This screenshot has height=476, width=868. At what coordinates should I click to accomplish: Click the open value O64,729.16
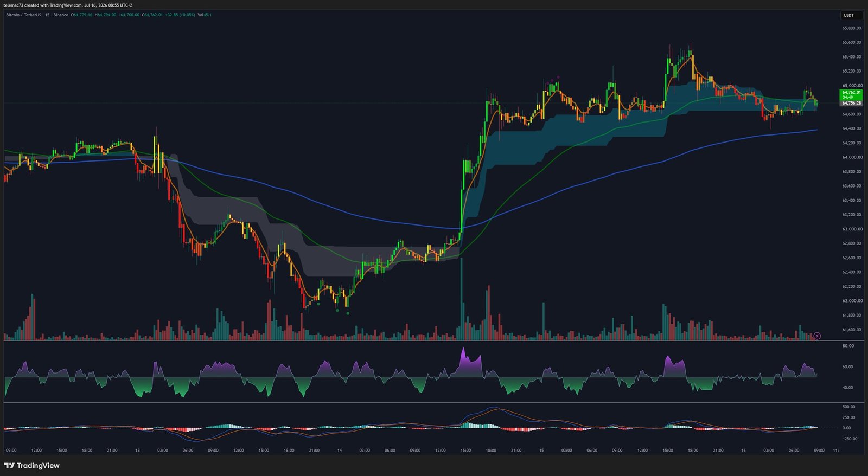pyautogui.click(x=82, y=15)
